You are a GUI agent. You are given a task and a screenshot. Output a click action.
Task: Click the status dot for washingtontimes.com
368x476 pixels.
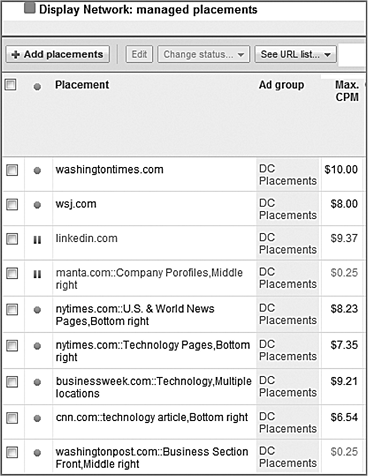click(37, 170)
